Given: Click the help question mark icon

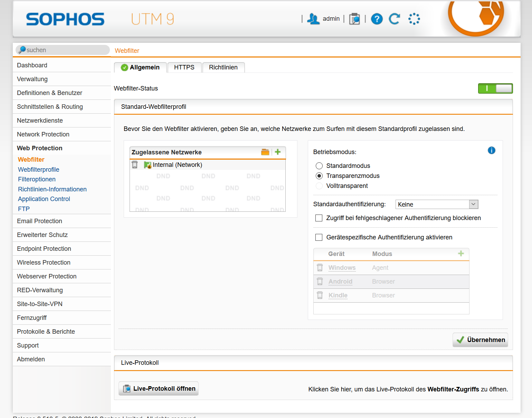Looking at the screenshot, I should pyautogui.click(x=377, y=19).
